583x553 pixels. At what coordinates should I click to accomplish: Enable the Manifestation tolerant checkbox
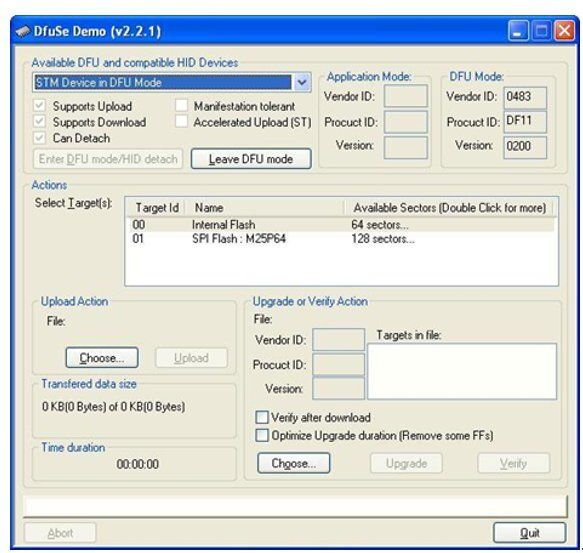pyautogui.click(x=181, y=106)
